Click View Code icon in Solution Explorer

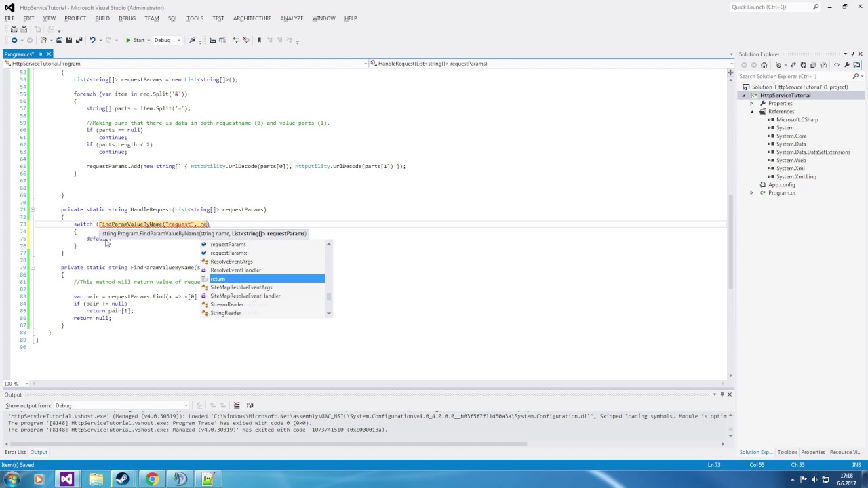837,65
